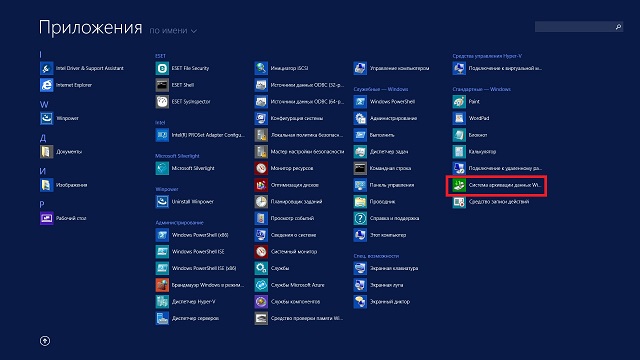Open Экранная лупа
The image size is (640, 360).
pos(379,285)
